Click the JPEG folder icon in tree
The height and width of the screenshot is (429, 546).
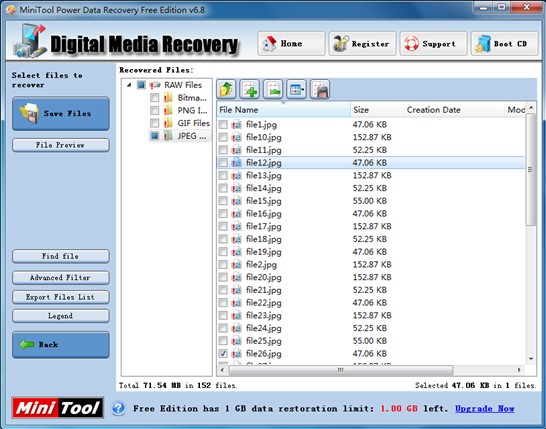(168, 136)
